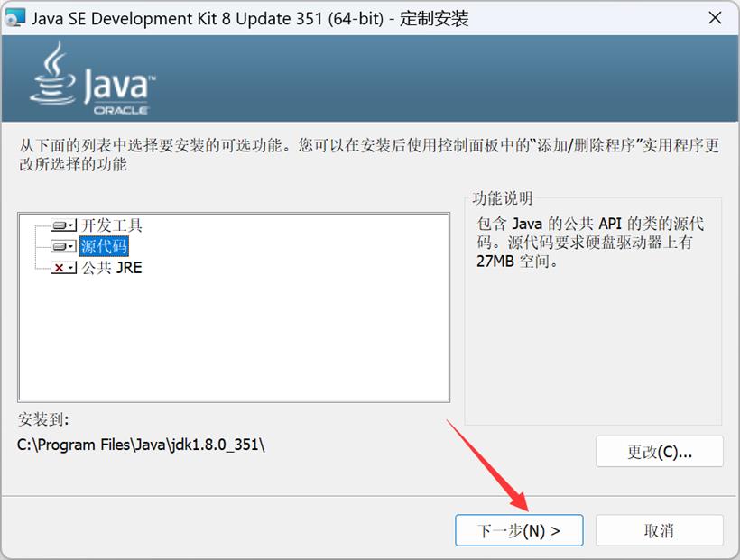Image resolution: width=740 pixels, height=560 pixels.
Task: Open feature dropdown arrow for 开发工具
Action: tap(71, 225)
